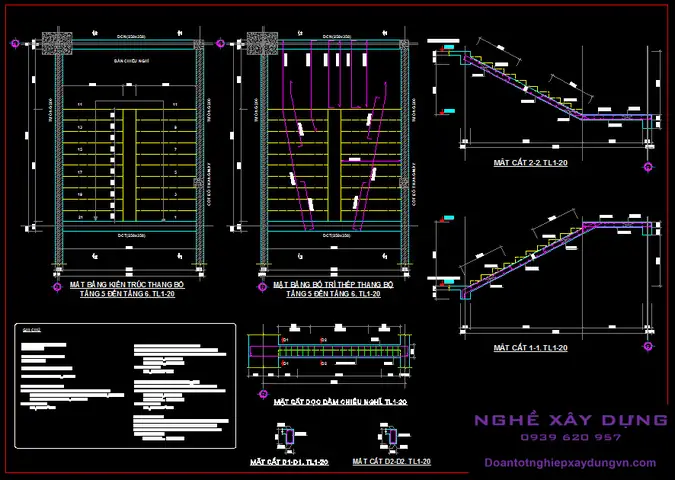The height and width of the screenshot is (480, 675).
Task: Click 'TẦNG 5 ĐẾN TẦNG 6' under the architectural plan title
Action: 115,294
